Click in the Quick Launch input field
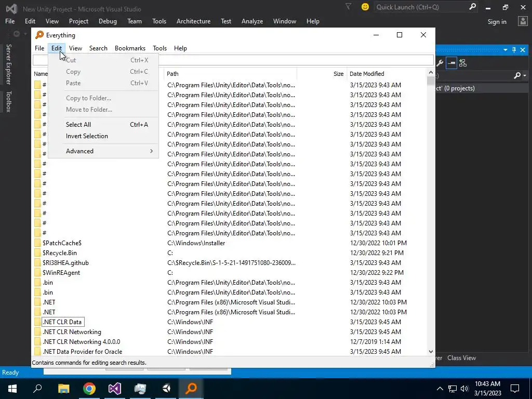Viewport: 532px width, 399px height. pos(421,7)
